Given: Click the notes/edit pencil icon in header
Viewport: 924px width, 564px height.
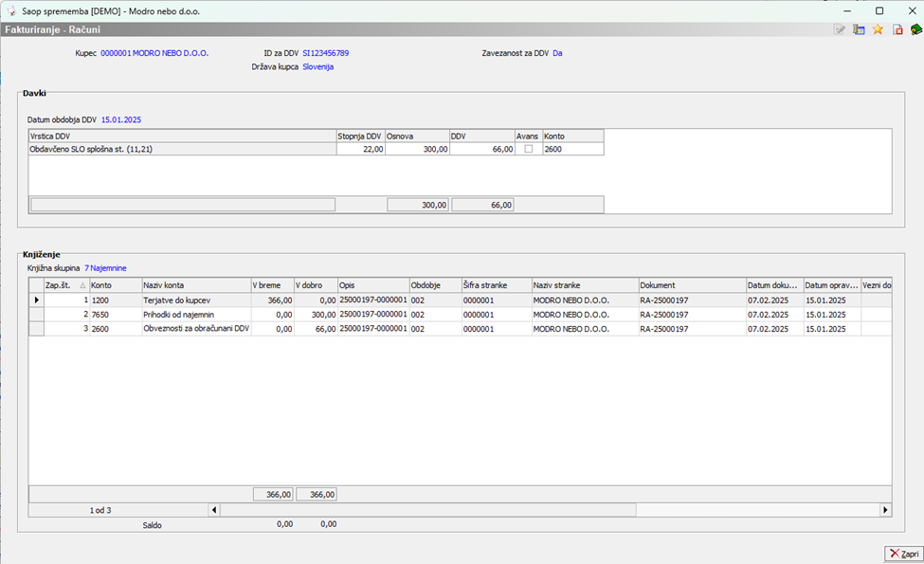Looking at the screenshot, I should 840,29.
